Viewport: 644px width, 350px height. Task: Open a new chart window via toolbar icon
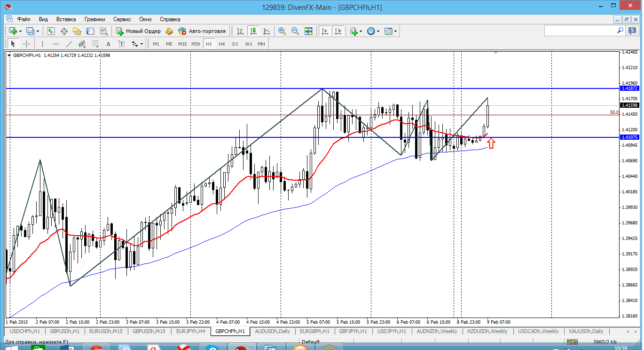coord(12,31)
